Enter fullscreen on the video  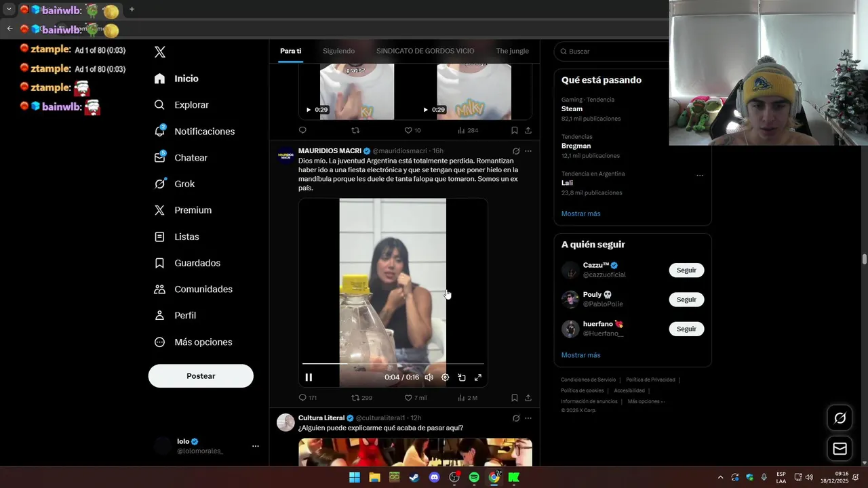point(478,378)
